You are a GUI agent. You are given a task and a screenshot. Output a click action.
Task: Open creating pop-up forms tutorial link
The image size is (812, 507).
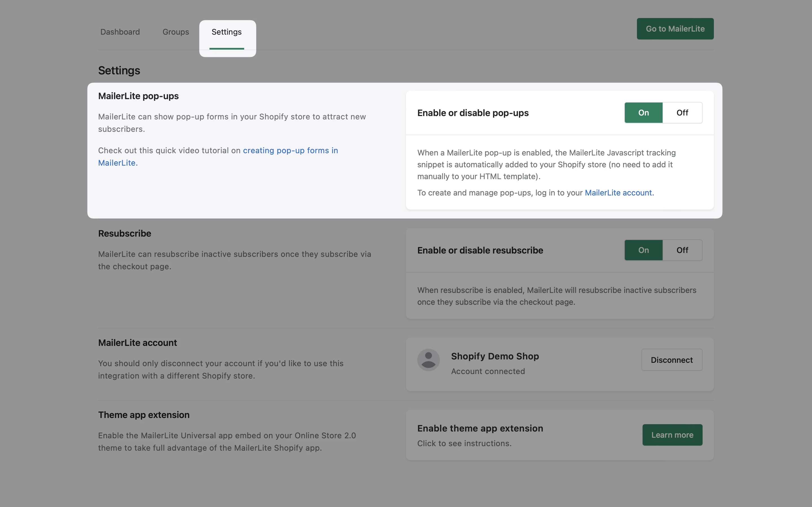[x=290, y=151]
